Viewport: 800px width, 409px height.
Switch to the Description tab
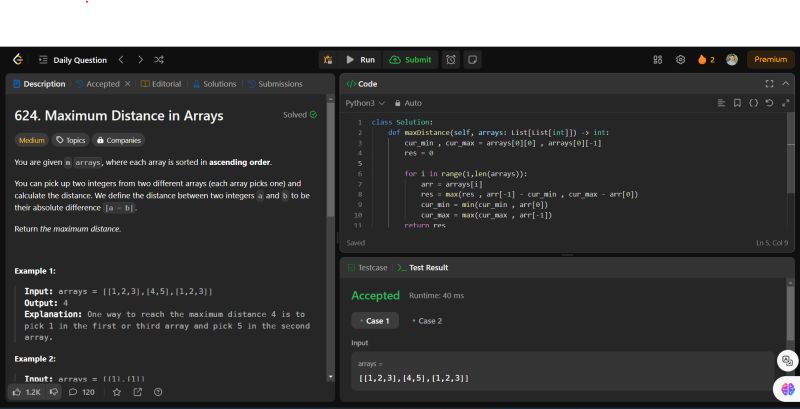(x=39, y=84)
